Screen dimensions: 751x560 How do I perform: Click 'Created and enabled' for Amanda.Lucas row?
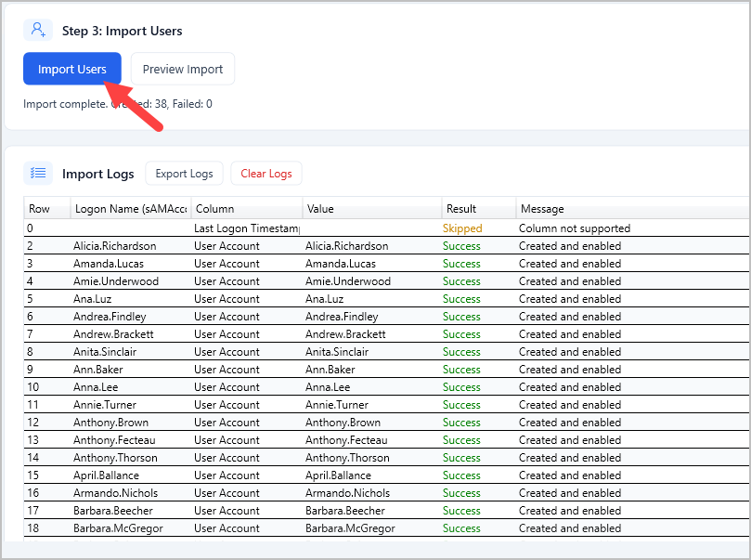[570, 264]
